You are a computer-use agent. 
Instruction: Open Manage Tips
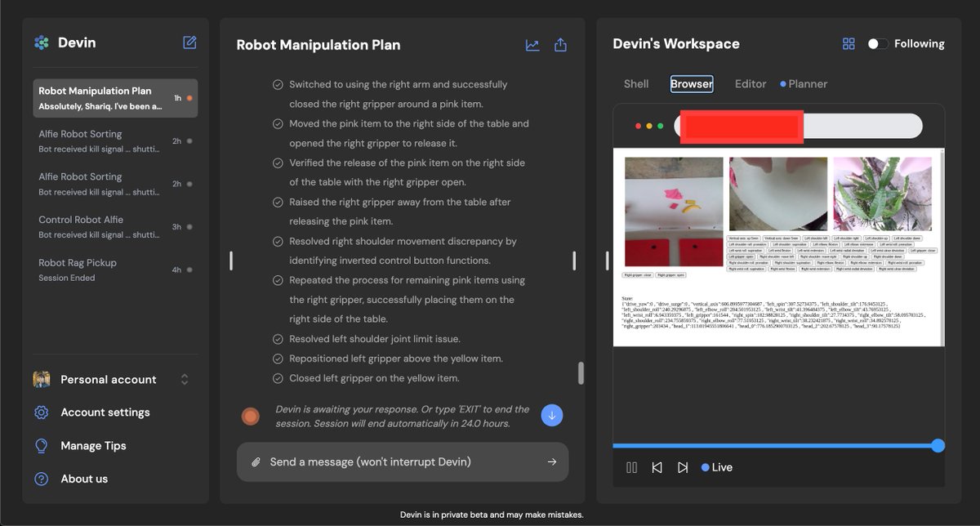[x=93, y=446]
